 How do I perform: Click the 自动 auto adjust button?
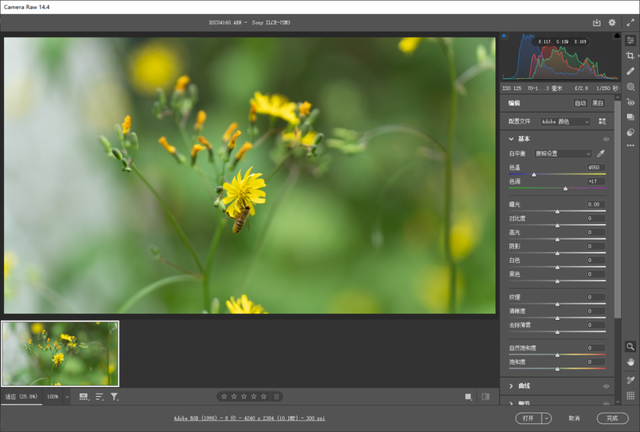tap(579, 103)
